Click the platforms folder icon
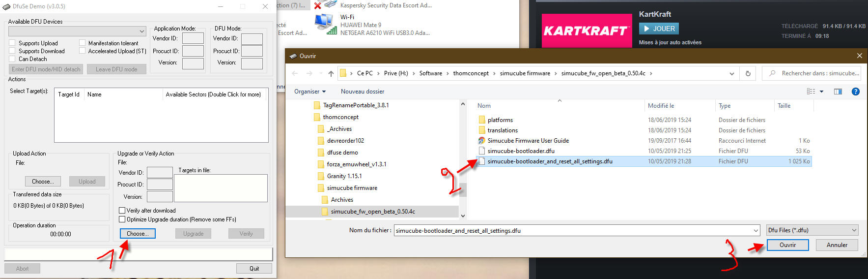Image resolution: width=868 pixels, height=279 pixels. click(481, 120)
